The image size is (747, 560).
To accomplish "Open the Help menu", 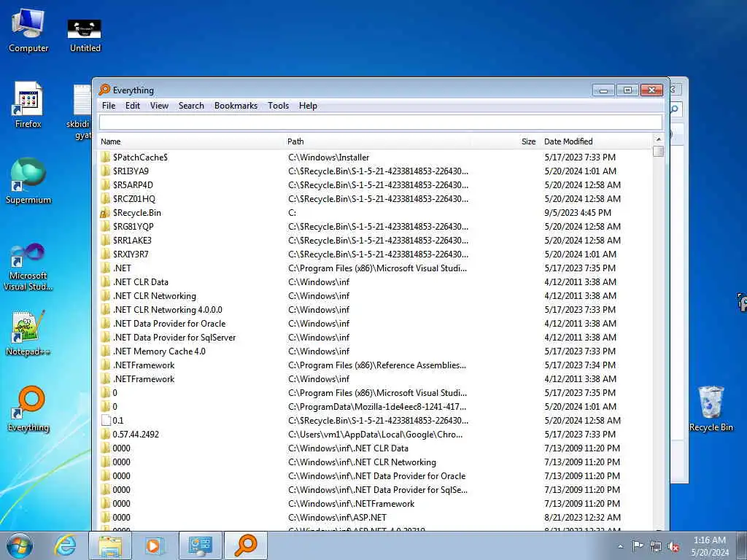I will coord(308,106).
